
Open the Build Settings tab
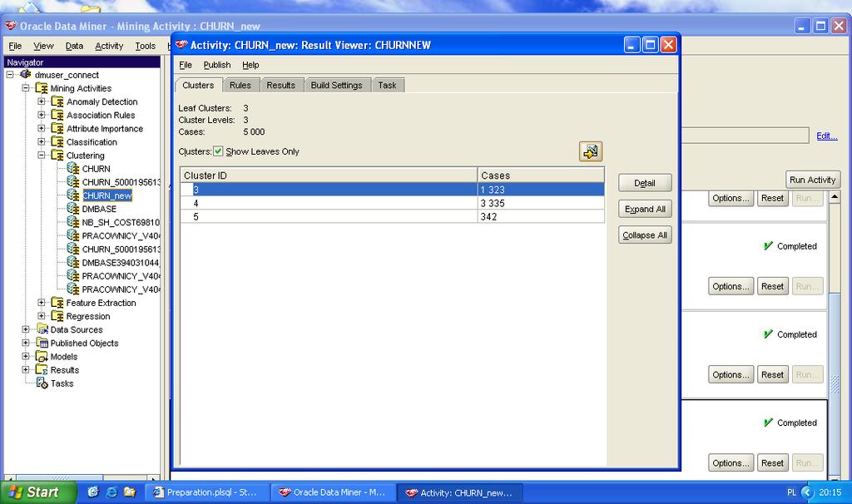pyautogui.click(x=336, y=86)
